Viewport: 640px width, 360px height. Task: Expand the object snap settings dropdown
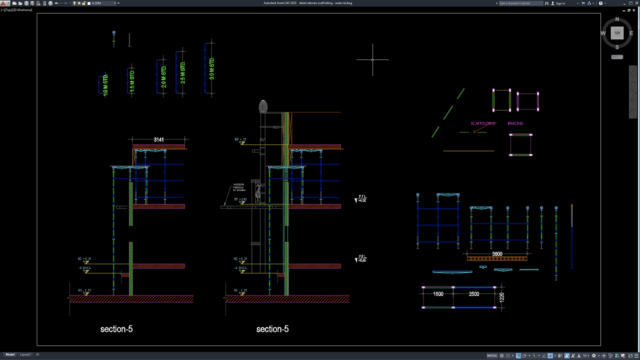click(555, 356)
